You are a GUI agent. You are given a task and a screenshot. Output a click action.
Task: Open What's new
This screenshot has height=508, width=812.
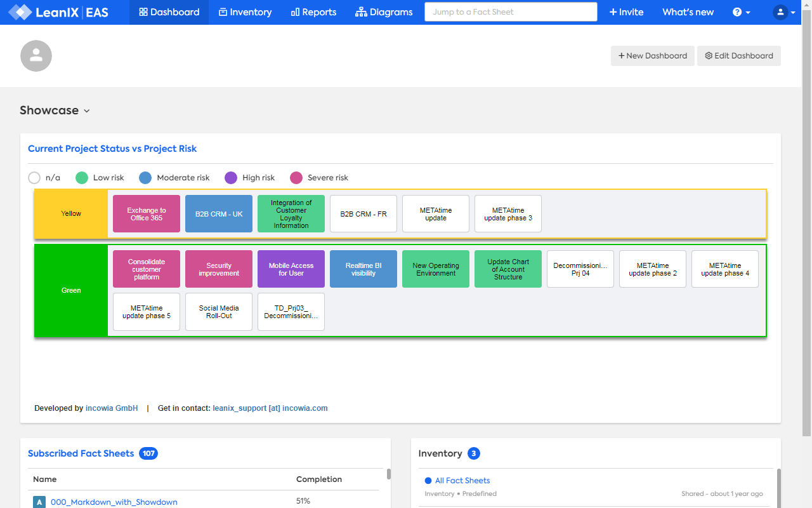(x=688, y=12)
